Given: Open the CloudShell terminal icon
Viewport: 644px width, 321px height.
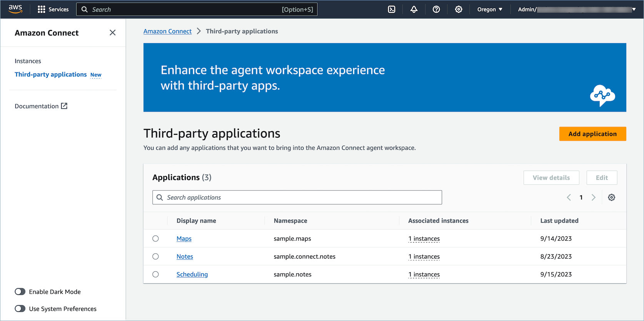Looking at the screenshot, I should click(x=392, y=9).
